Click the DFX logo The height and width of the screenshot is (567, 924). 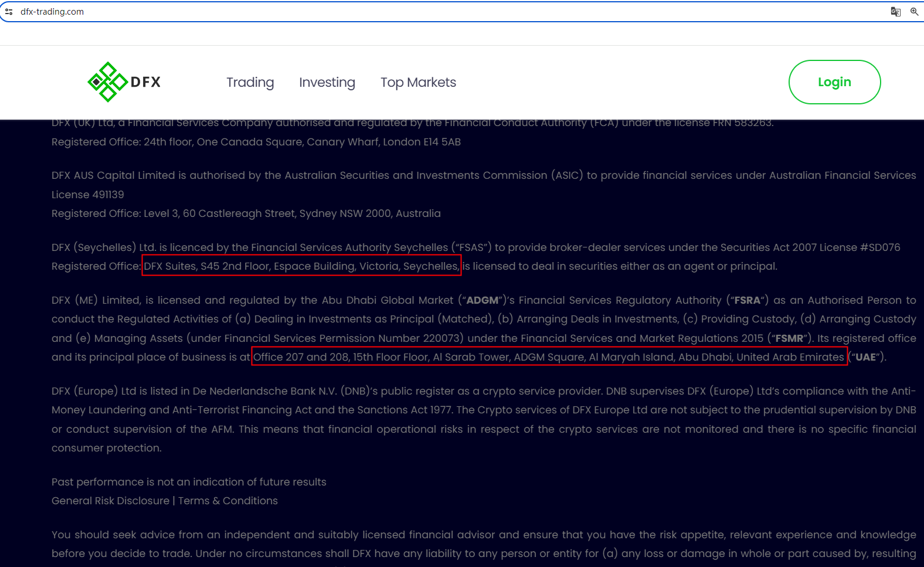pos(124,82)
